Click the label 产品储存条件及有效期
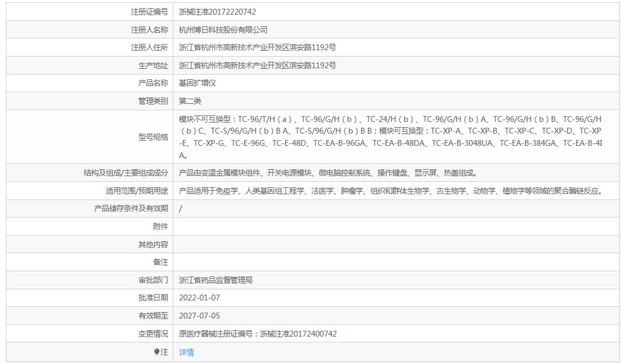 pyautogui.click(x=131, y=208)
